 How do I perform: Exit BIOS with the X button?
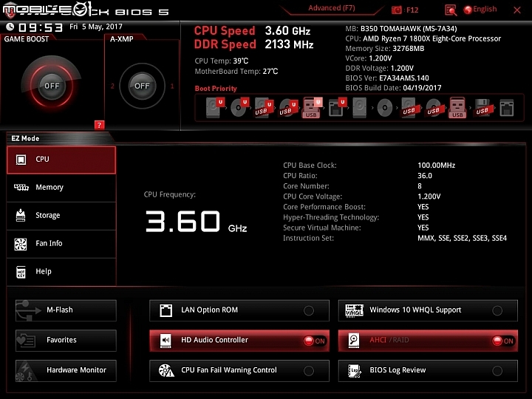pyautogui.click(x=517, y=10)
